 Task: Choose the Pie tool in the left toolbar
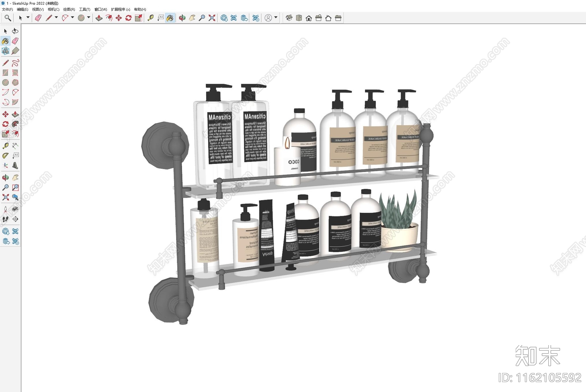point(15,102)
